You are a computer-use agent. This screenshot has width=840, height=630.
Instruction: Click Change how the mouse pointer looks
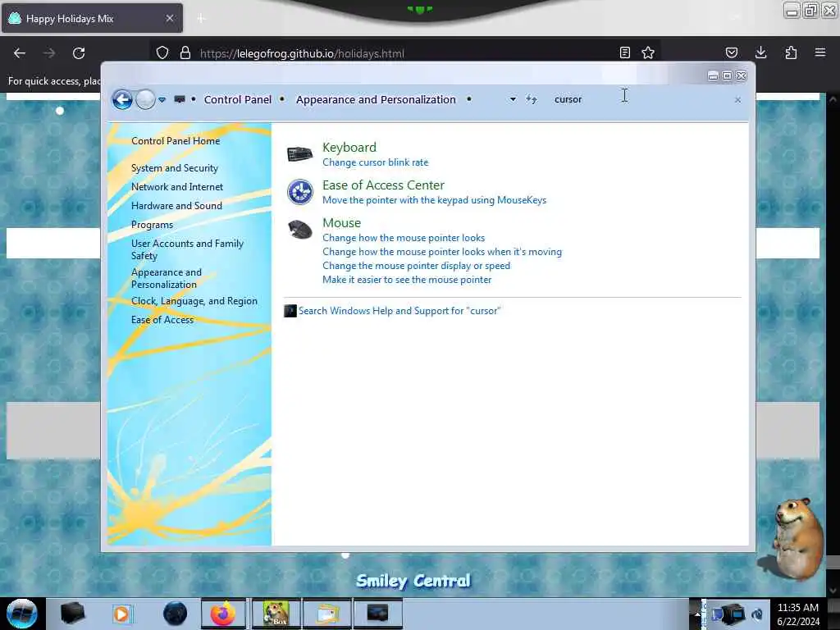404,238
